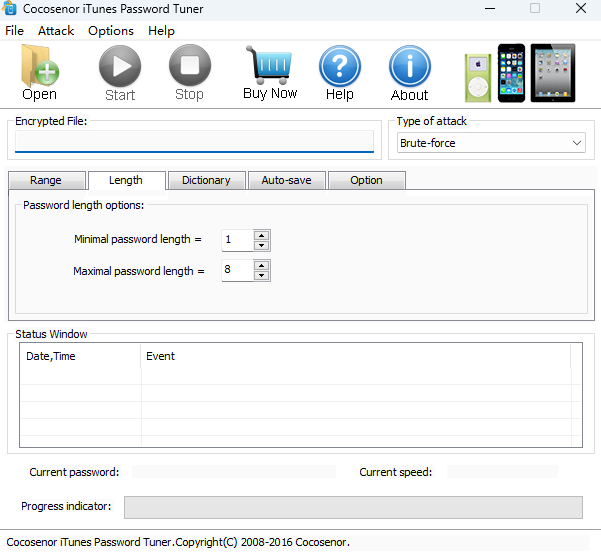601x555 pixels.
Task: Open the File menu
Action: 15,31
